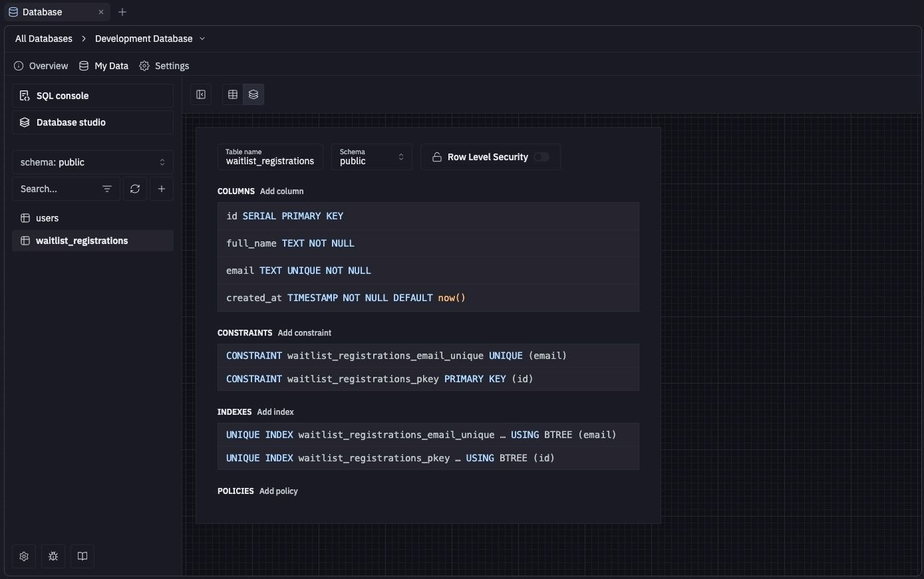Open documentation via the book icon

pyautogui.click(x=82, y=556)
